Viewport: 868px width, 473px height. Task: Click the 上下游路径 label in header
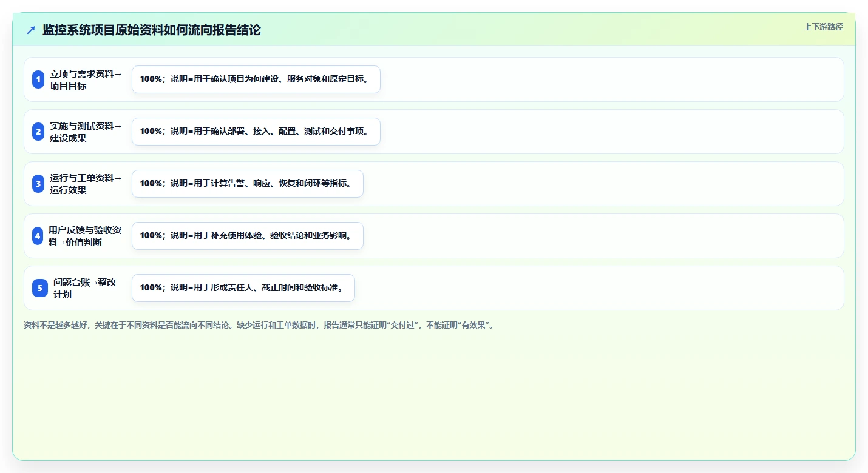tap(823, 27)
